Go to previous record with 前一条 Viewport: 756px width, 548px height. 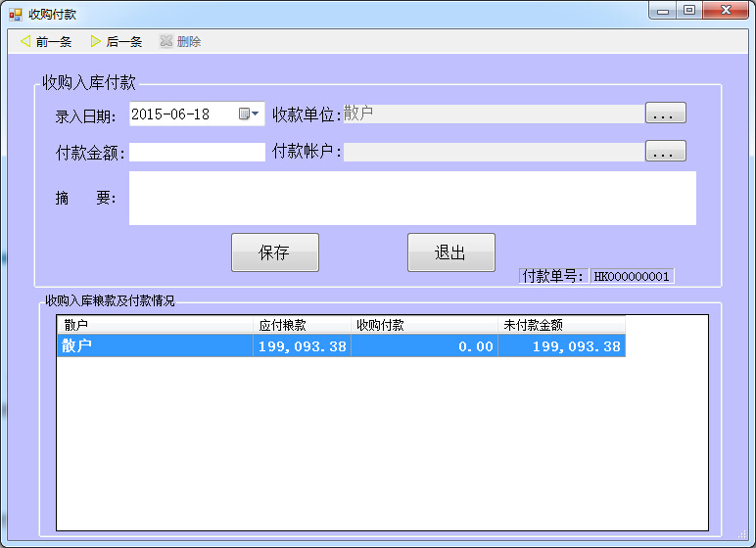[46, 42]
